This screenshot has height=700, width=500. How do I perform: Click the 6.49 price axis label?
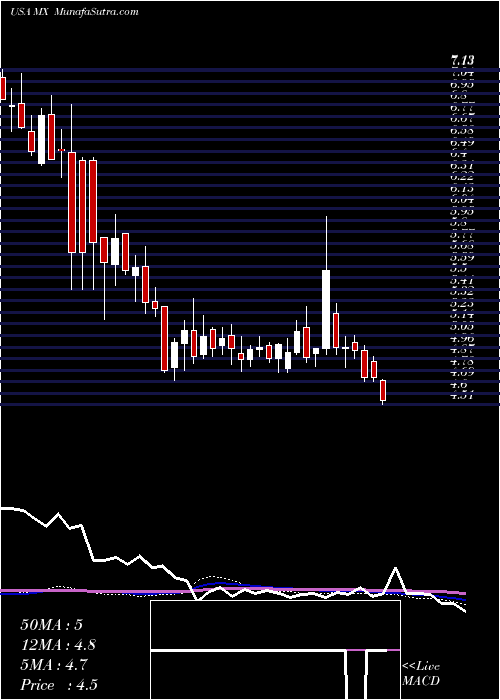[462, 143]
